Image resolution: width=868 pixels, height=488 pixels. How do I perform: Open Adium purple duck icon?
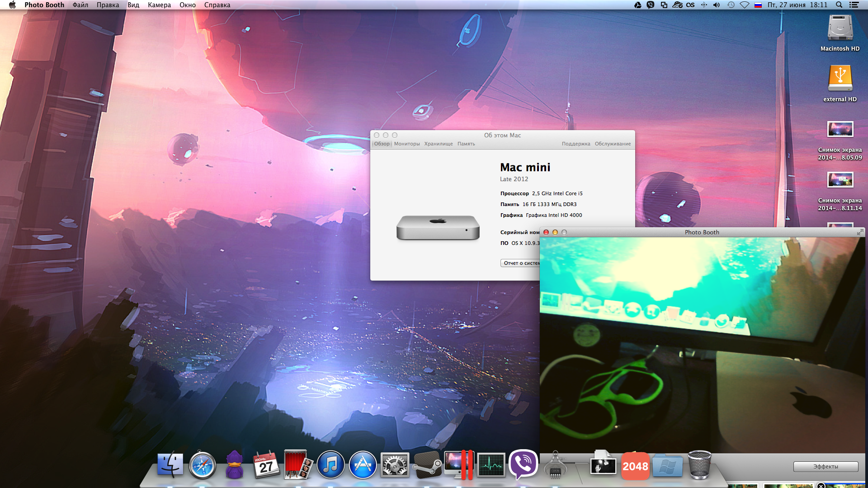[x=234, y=465]
